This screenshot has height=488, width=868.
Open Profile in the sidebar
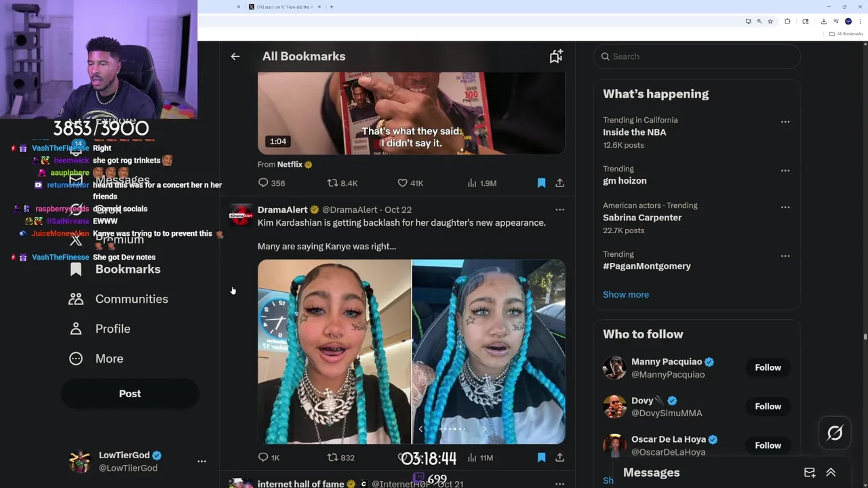(x=100, y=329)
